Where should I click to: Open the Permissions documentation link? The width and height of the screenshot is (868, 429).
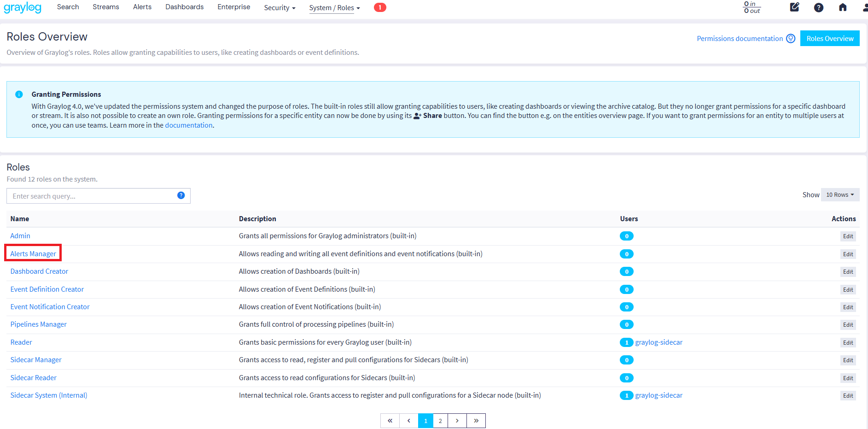[x=740, y=39]
